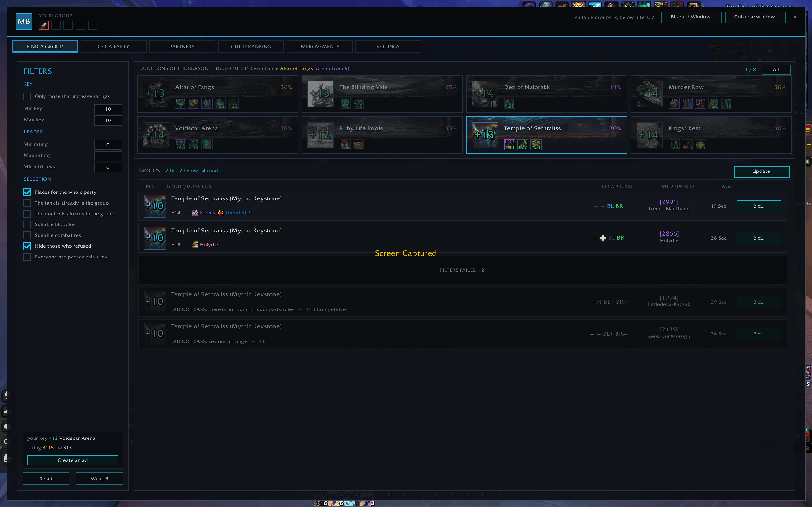
Task: Open the Improvements tab
Action: coord(319,46)
